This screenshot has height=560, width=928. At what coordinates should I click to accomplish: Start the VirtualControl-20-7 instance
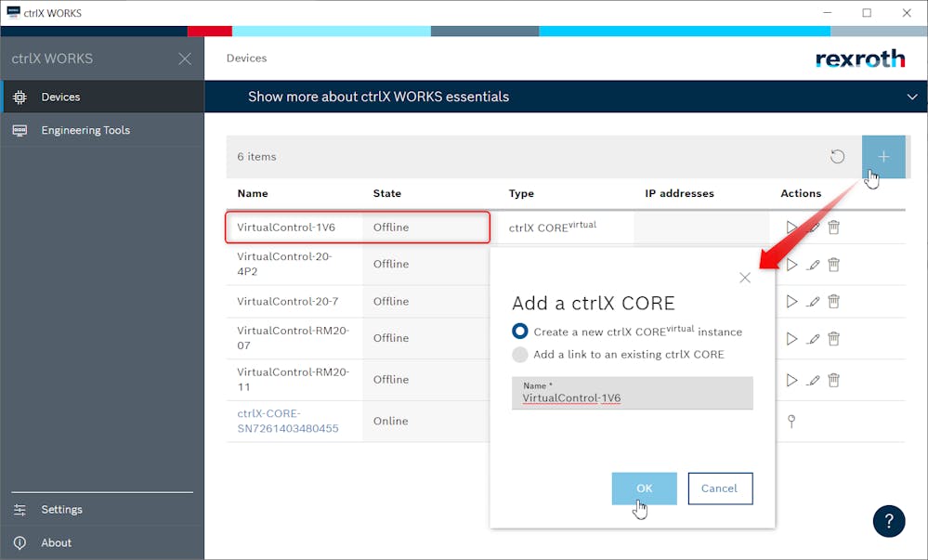click(791, 302)
